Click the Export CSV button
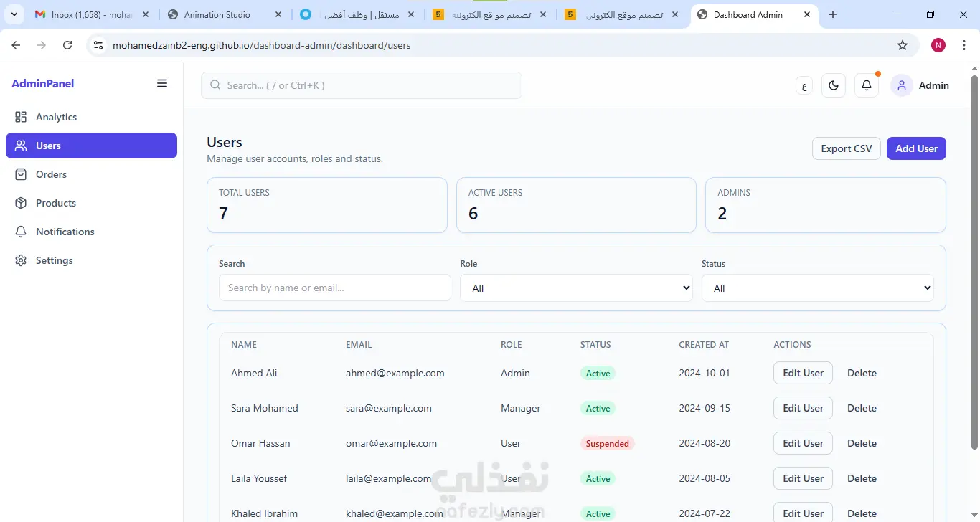 tap(847, 148)
